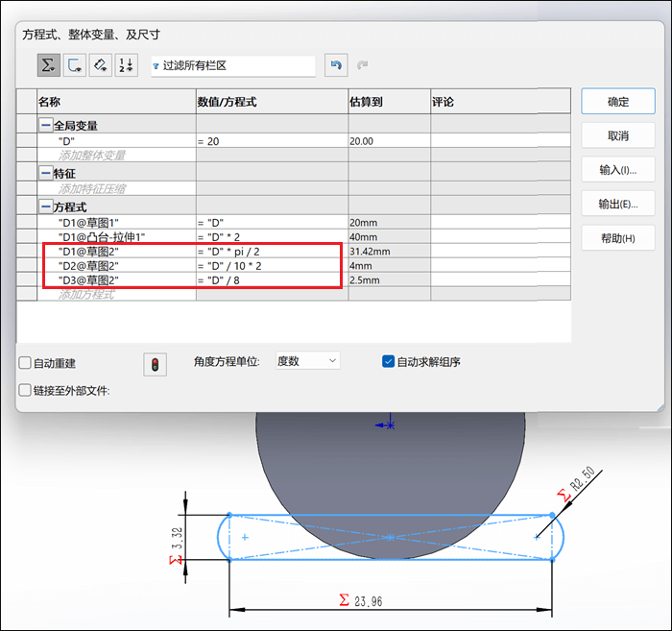Viewport: 672px width, 631px height.
Task: Click the filter funnel icon
Action: click(156, 66)
